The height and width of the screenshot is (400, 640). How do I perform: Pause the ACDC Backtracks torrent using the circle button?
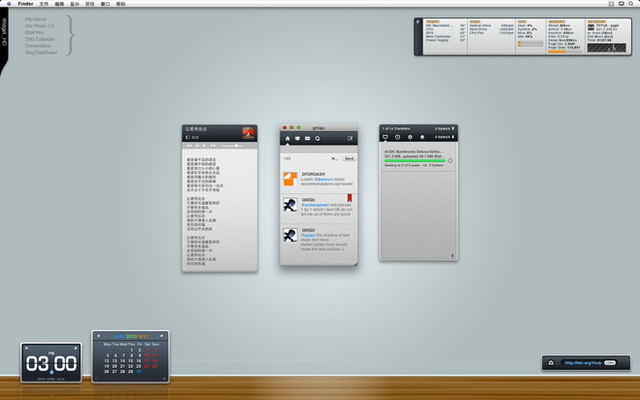coord(450,161)
